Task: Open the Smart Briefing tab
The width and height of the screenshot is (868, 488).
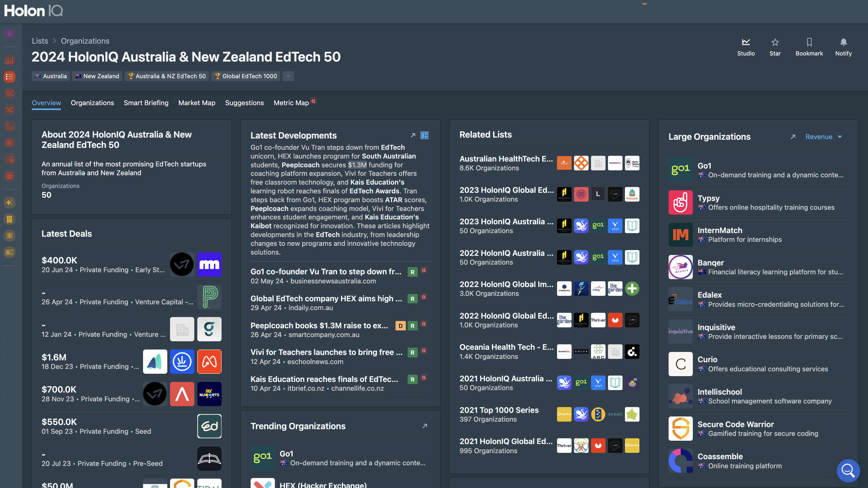Action: [146, 103]
